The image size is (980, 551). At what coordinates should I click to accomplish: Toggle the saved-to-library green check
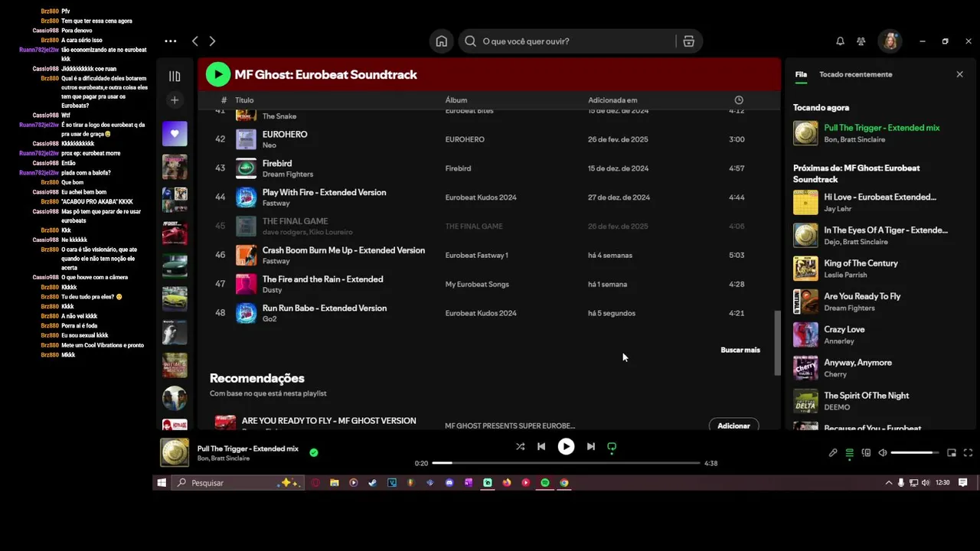pyautogui.click(x=313, y=452)
